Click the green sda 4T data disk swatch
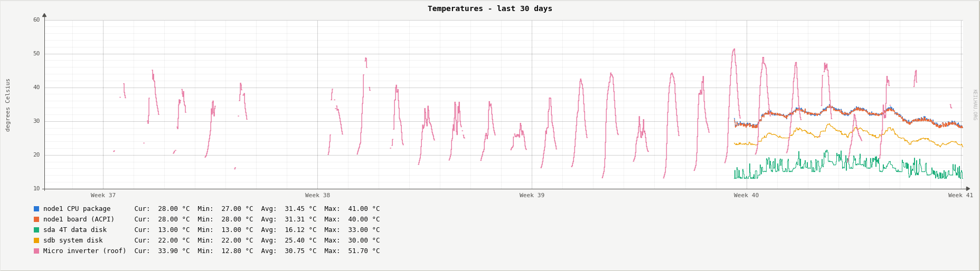Image resolution: width=980 pixels, height=271 pixels. click(x=36, y=230)
